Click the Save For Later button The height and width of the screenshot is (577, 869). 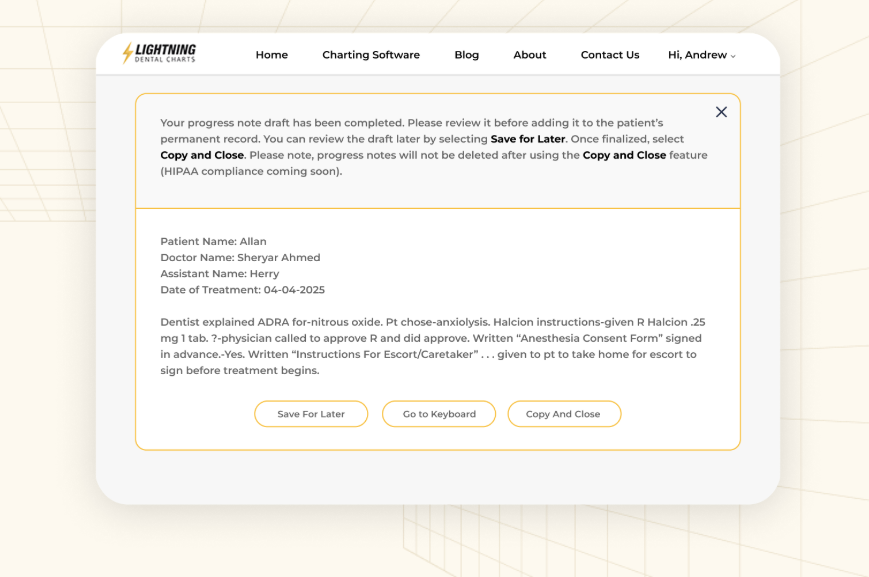(310, 413)
